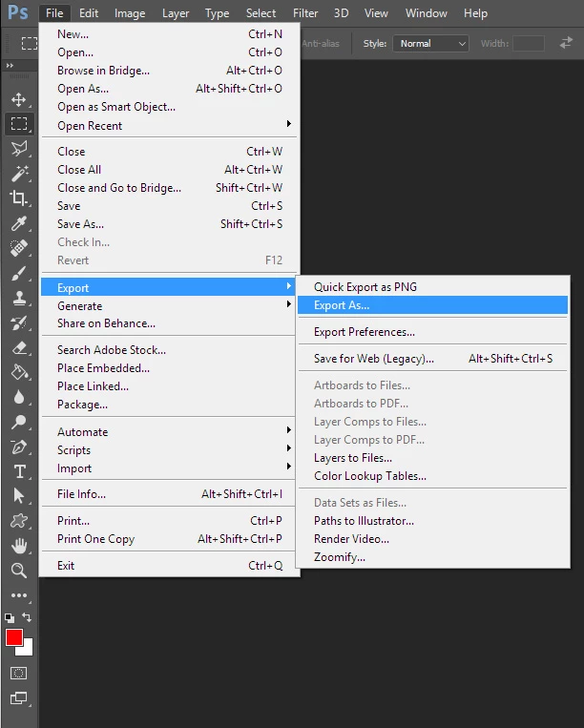Select the Hand tool
The image size is (584, 728).
pos(18,546)
